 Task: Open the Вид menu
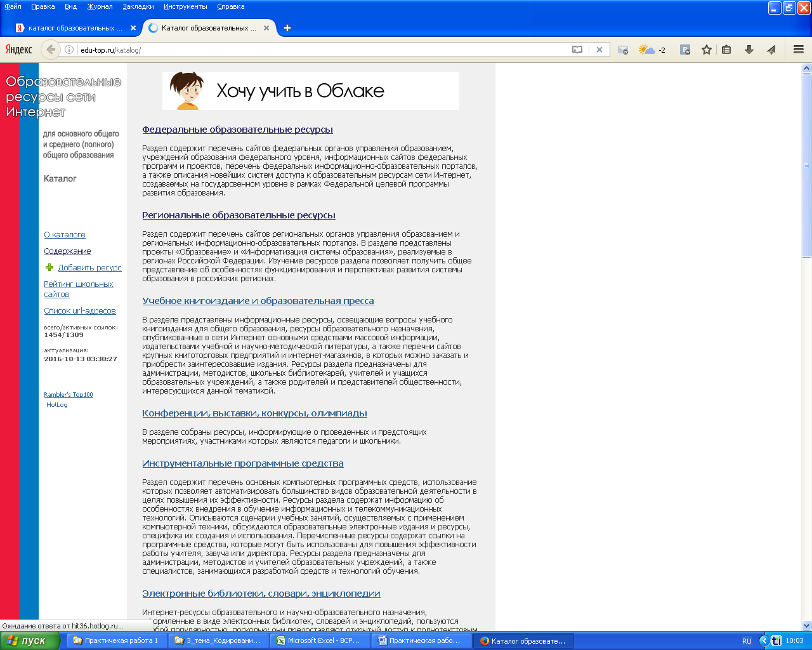click(71, 6)
